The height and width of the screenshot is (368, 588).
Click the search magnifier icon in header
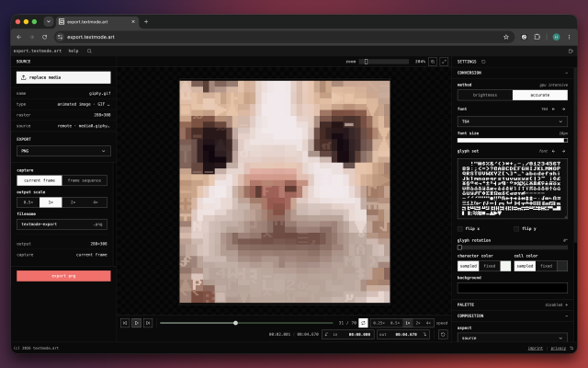tap(89, 52)
